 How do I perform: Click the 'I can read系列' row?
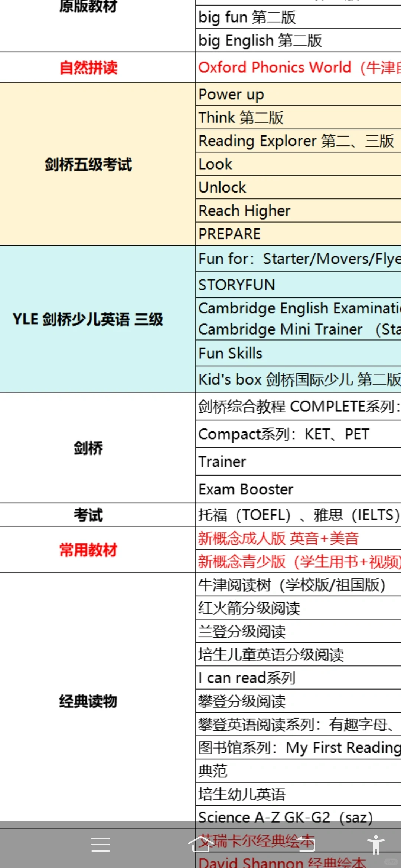coord(299,678)
